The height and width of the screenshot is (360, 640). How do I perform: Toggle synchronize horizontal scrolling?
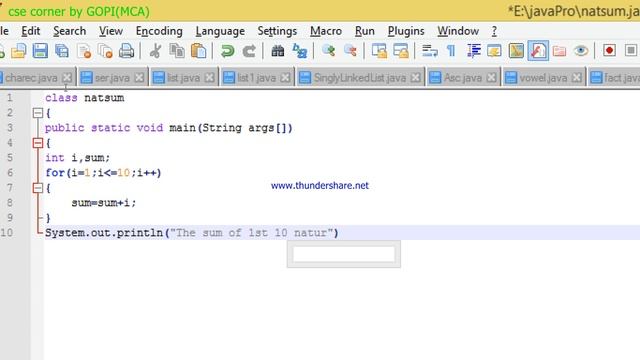[401, 51]
